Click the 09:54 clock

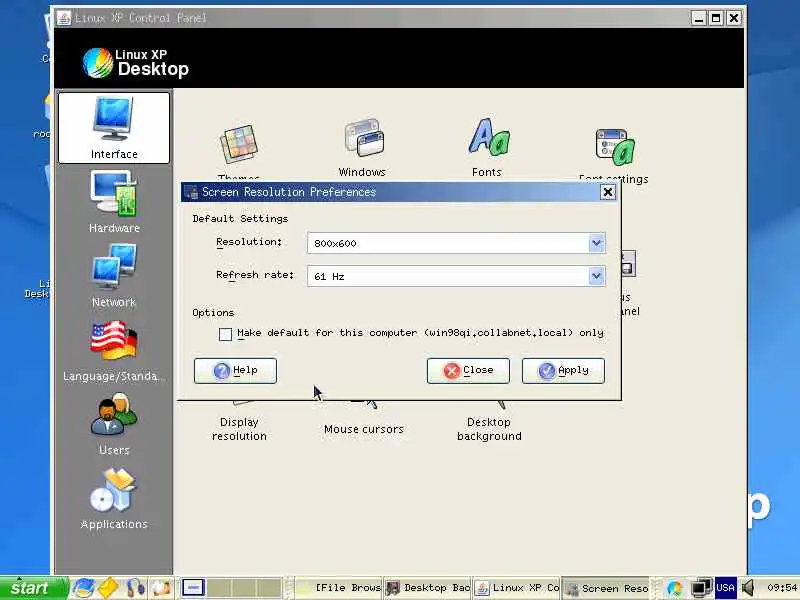(781, 588)
